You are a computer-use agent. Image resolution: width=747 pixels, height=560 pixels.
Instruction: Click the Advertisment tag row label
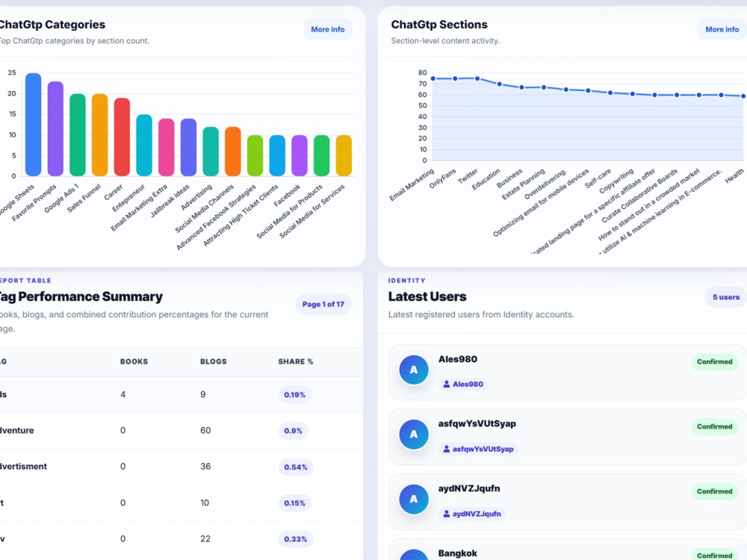click(x=23, y=467)
